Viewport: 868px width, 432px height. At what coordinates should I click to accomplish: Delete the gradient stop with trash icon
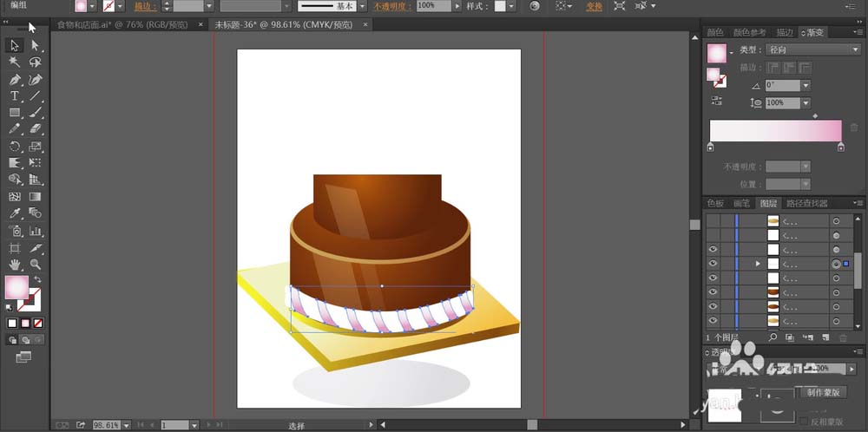tap(853, 128)
